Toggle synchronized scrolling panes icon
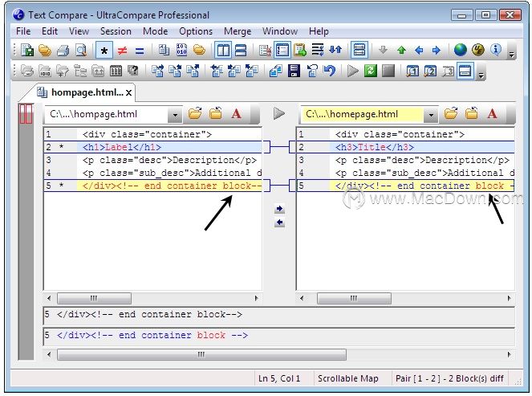Image resolution: width=532 pixels, height=396 pixels. (x=359, y=51)
